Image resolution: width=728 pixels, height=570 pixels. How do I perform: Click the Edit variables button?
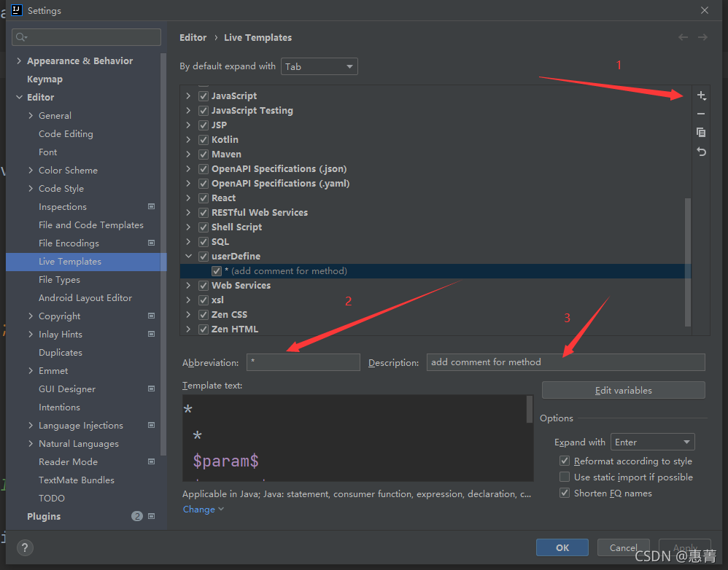[x=623, y=391]
